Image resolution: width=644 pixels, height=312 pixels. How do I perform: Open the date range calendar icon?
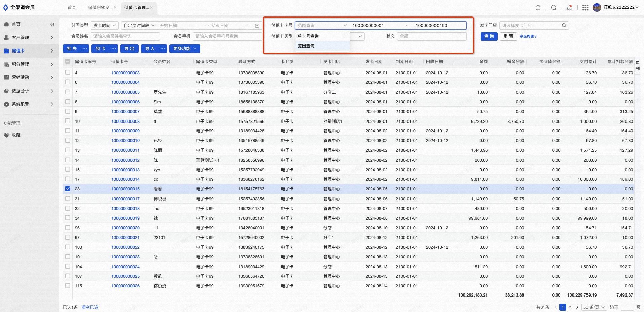pyautogui.click(x=257, y=26)
